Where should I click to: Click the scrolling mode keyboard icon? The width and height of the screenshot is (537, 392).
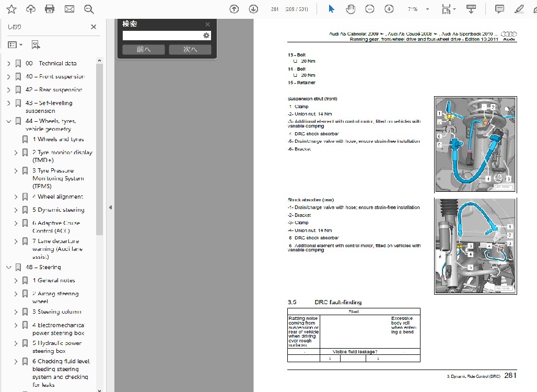pyautogui.click(x=471, y=9)
